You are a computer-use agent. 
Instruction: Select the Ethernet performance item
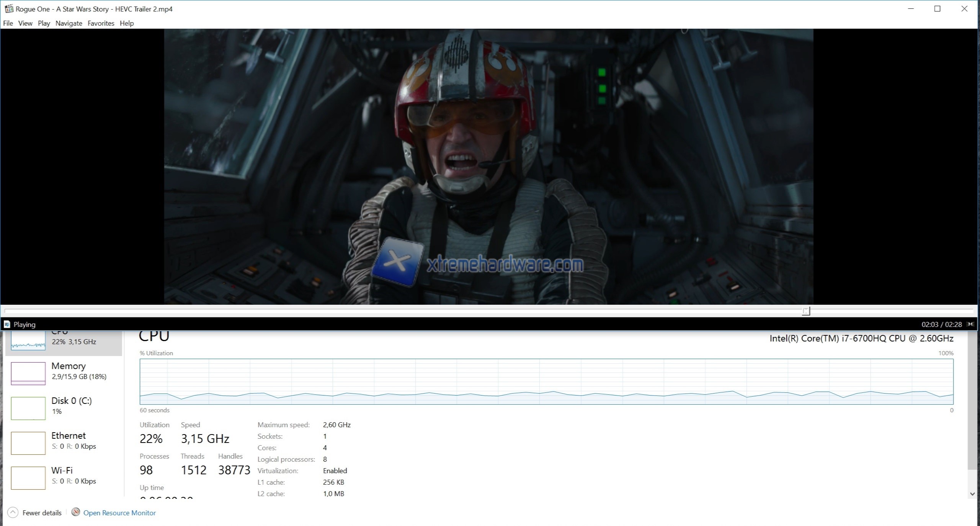(68, 440)
